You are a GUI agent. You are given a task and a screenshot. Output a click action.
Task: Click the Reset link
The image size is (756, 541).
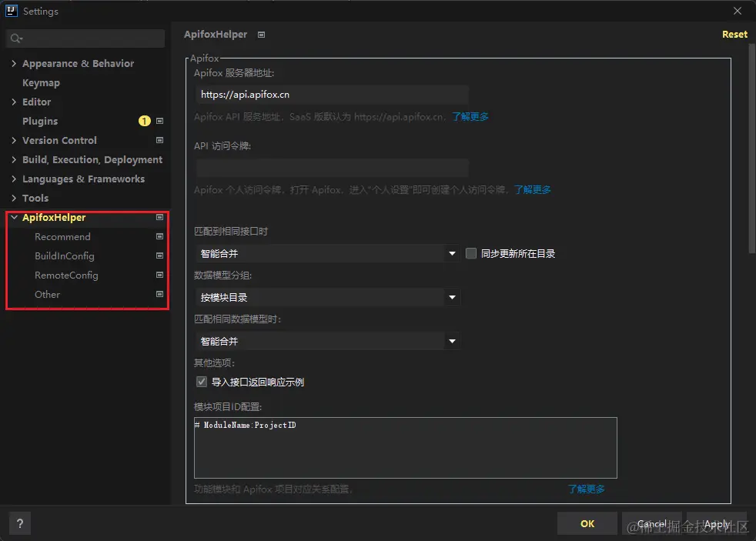(x=734, y=34)
